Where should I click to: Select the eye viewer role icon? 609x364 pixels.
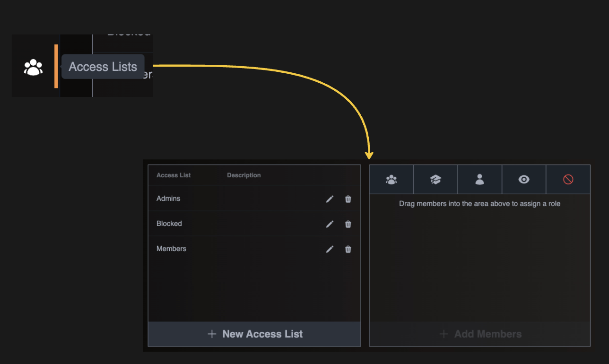(x=524, y=180)
